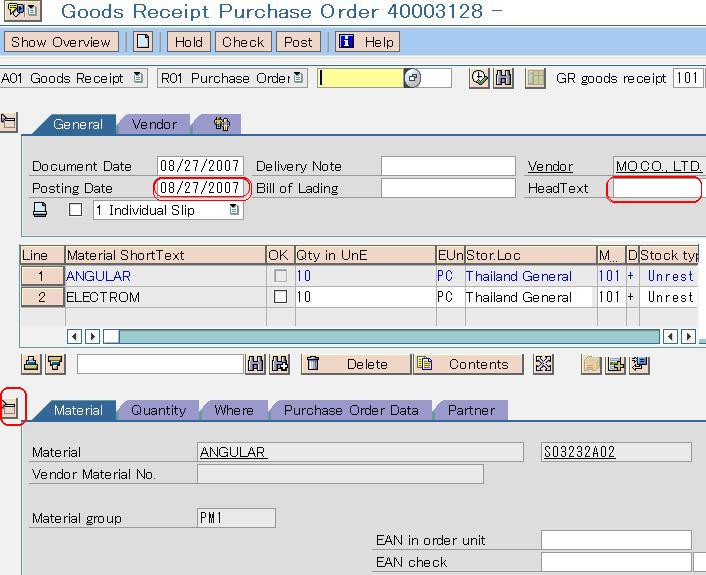Viewport: 706px width, 575px height.
Task: Click the Find binoculars icon next to search field
Action: point(255,363)
